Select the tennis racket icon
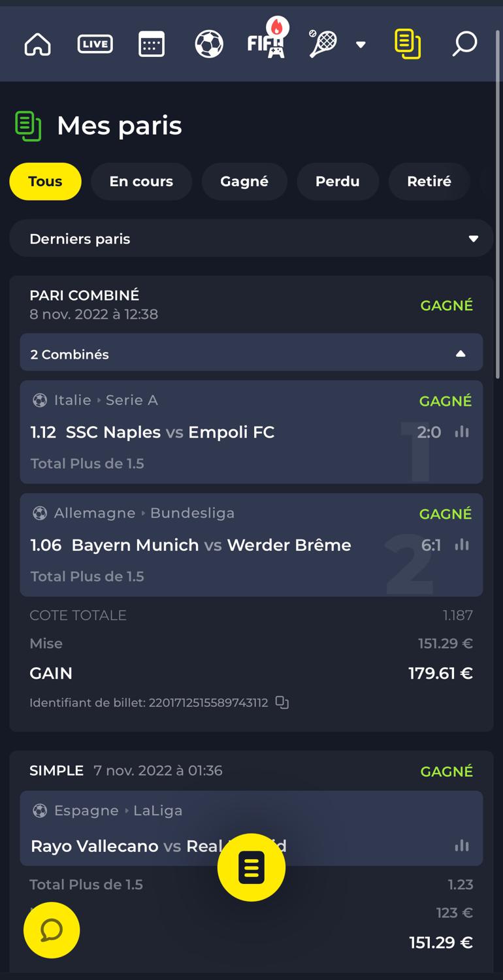503x980 pixels. pos(323,44)
